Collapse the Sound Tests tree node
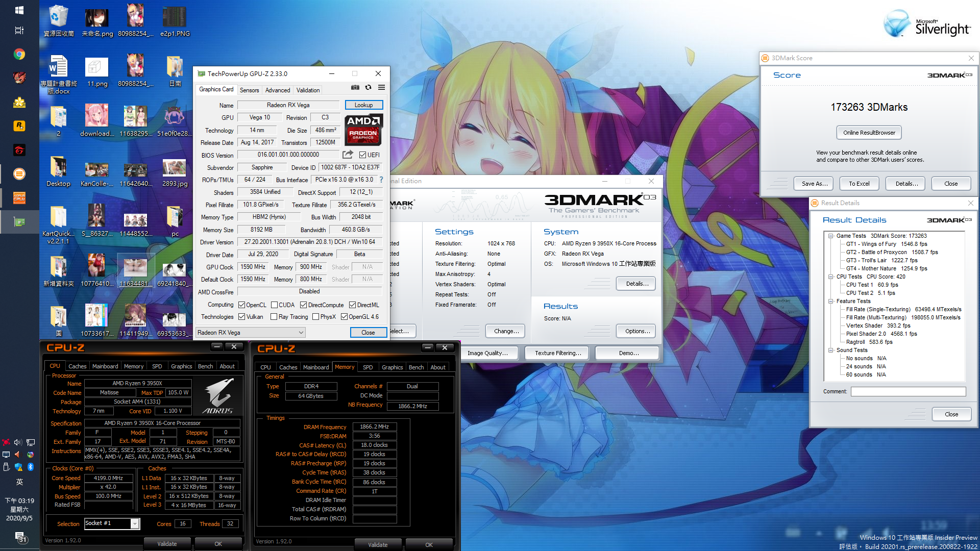The width and height of the screenshot is (980, 551). [831, 350]
